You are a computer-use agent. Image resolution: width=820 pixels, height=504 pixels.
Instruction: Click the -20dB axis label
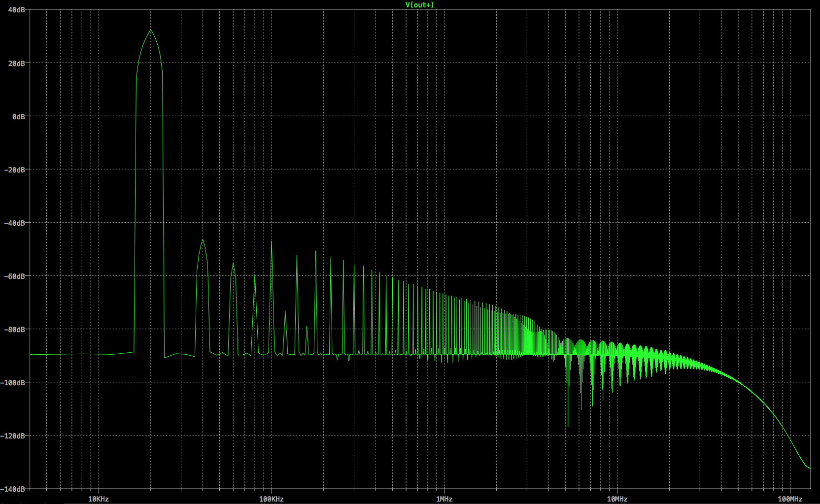[x=15, y=169]
